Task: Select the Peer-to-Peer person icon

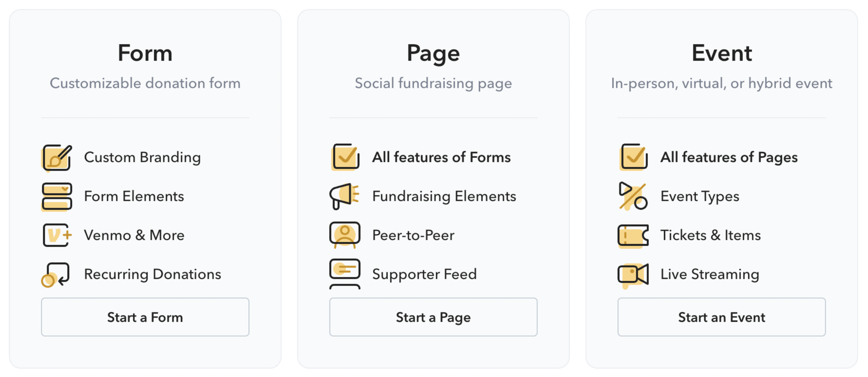Action: pos(345,235)
